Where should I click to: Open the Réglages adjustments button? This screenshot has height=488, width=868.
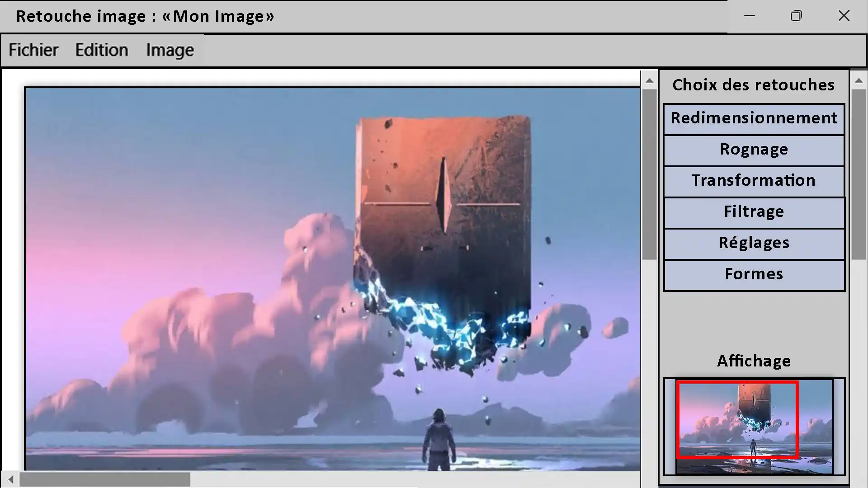click(x=754, y=244)
